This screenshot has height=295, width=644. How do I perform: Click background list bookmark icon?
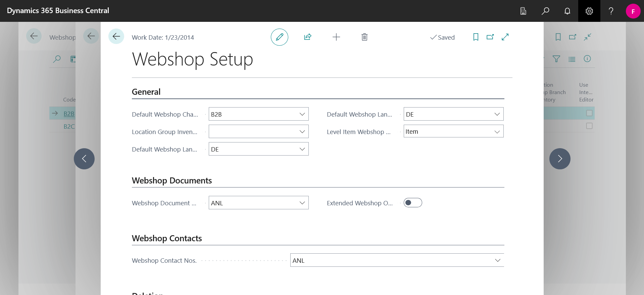coord(558,37)
